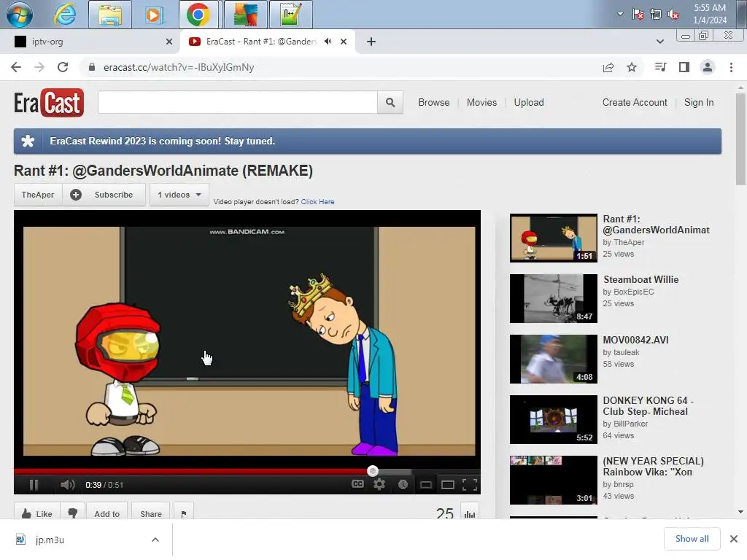The image size is (747, 560).
Task: Open TheAper channel page
Action: coord(38,195)
